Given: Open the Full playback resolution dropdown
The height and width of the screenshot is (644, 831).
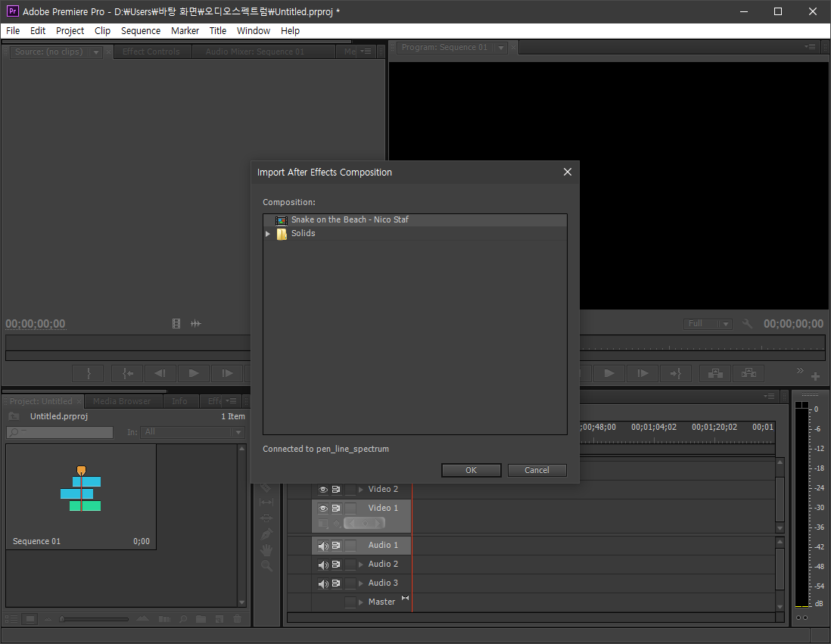Looking at the screenshot, I should point(708,324).
